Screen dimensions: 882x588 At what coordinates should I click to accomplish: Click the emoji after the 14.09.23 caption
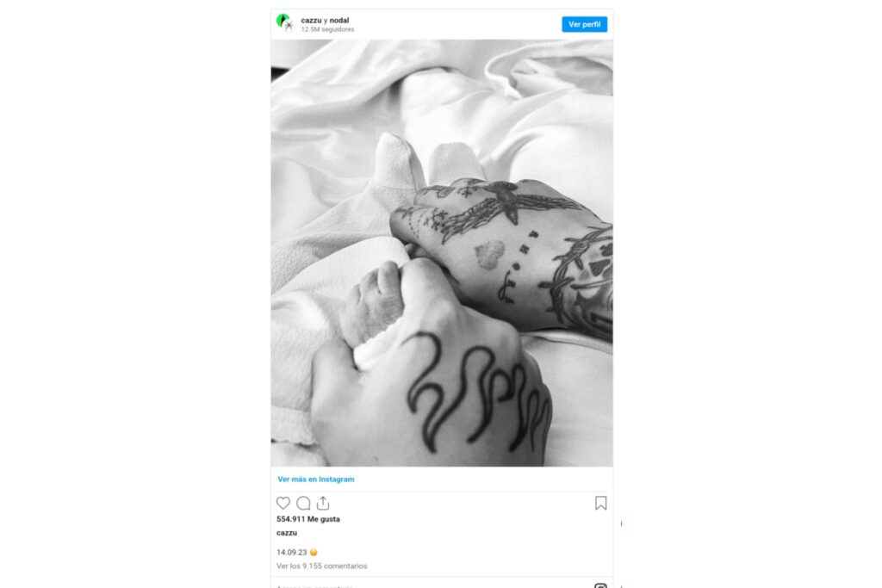tap(314, 553)
